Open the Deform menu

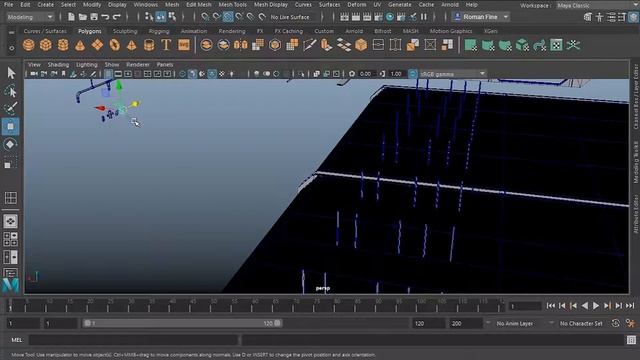(x=357, y=5)
